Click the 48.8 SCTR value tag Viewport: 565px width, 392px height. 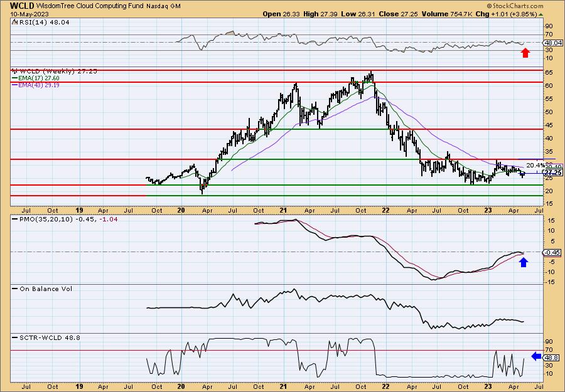click(551, 358)
